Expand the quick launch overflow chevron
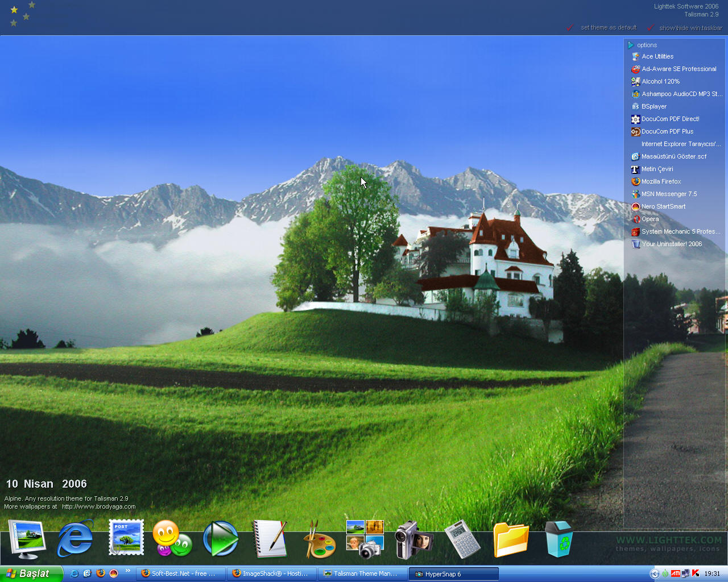This screenshot has height=582, width=728. click(x=127, y=571)
